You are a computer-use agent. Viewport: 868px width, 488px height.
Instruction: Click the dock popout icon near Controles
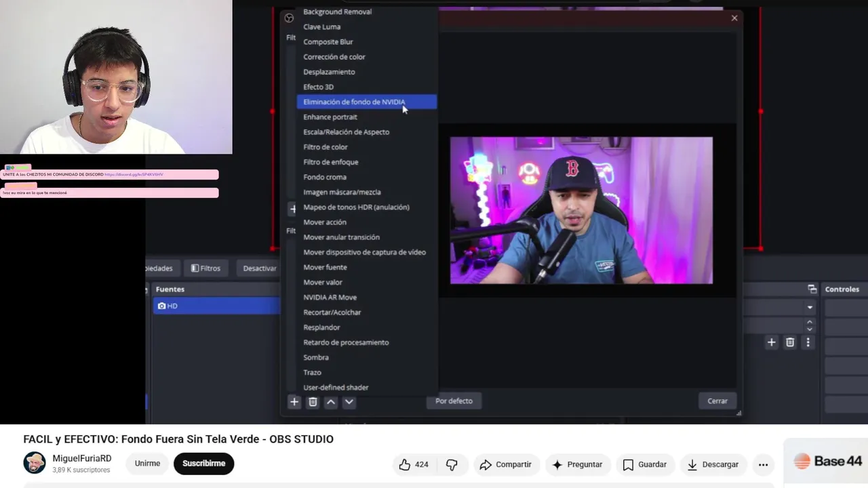pyautogui.click(x=812, y=289)
